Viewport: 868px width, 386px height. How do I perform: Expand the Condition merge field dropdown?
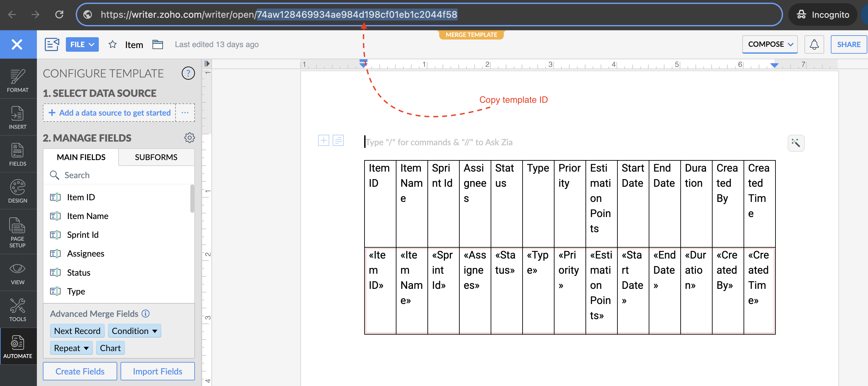[134, 331]
